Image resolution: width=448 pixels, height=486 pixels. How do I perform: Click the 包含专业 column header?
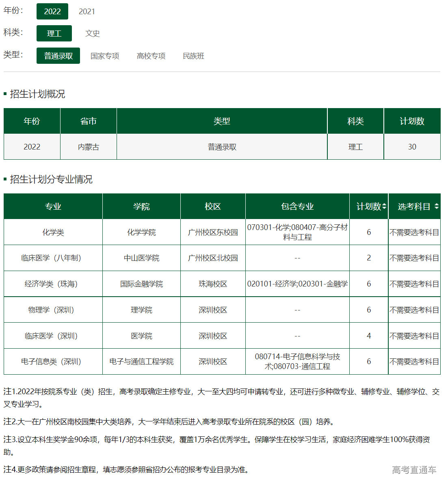click(x=297, y=206)
